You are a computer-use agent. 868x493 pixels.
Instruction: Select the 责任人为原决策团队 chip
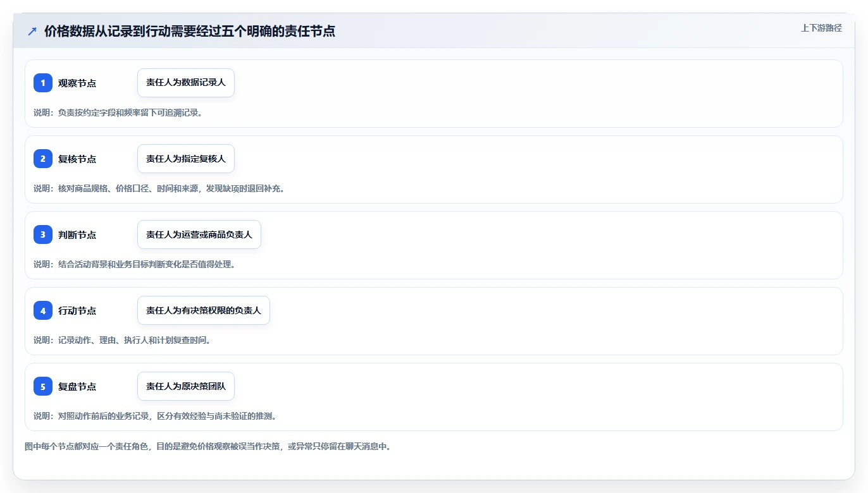point(186,386)
